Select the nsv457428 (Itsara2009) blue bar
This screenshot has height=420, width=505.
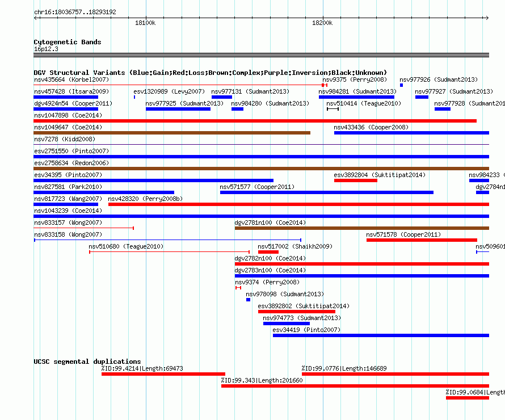tap(66, 97)
